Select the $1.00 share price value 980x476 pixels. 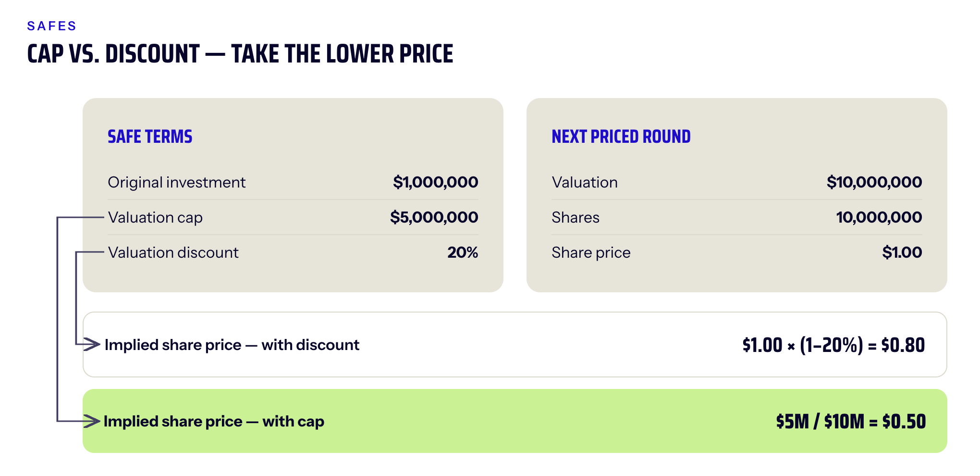pyautogui.click(x=902, y=252)
